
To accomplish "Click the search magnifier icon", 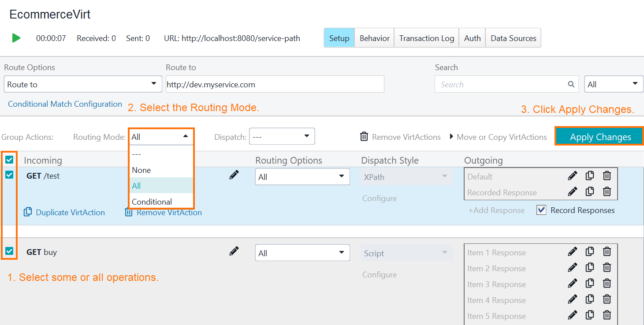I will click(x=571, y=84).
